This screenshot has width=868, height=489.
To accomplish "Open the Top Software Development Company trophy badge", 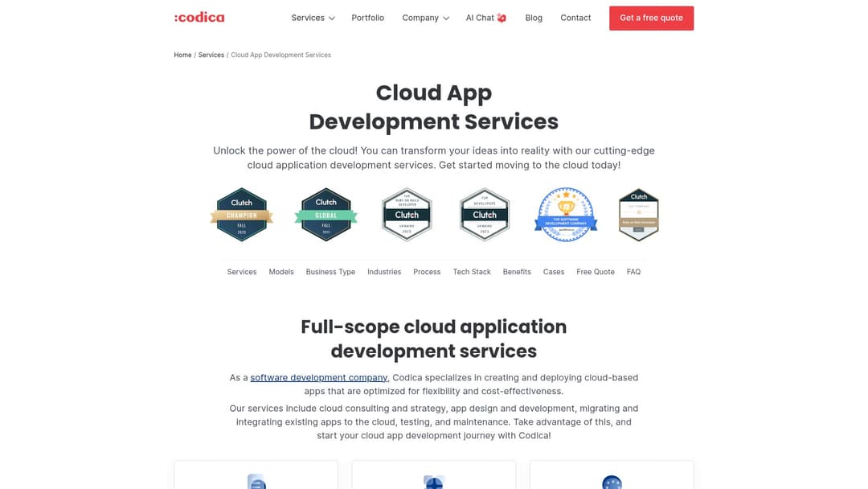I will coord(566,214).
